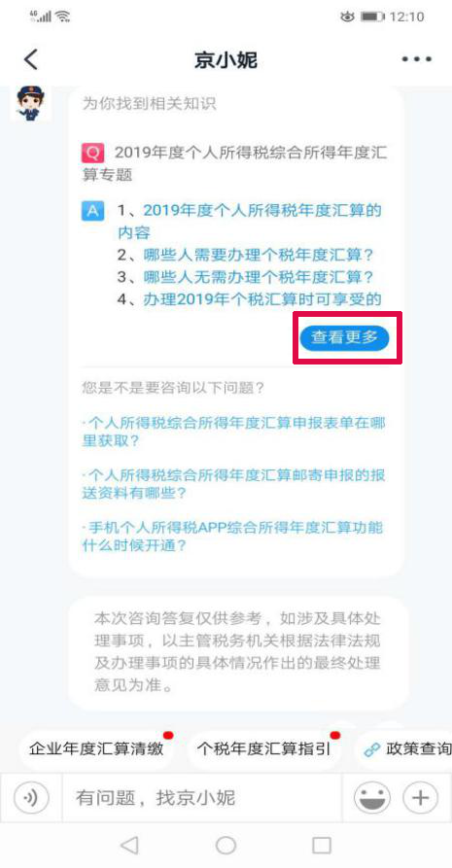The height and width of the screenshot is (868, 452).
Task: Tap the voice input icon
Action: tap(31, 798)
